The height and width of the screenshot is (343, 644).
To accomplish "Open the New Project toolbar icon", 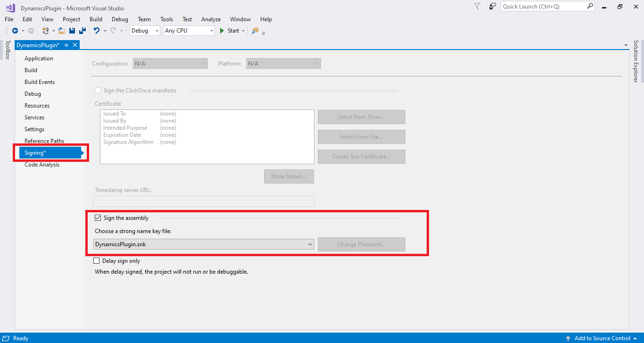I will (46, 31).
